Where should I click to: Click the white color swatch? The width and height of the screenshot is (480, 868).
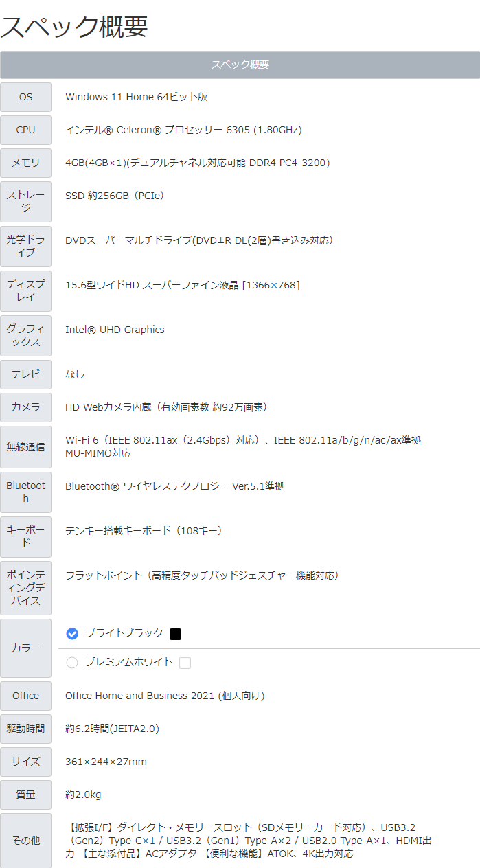pyautogui.click(x=185, y=663)
